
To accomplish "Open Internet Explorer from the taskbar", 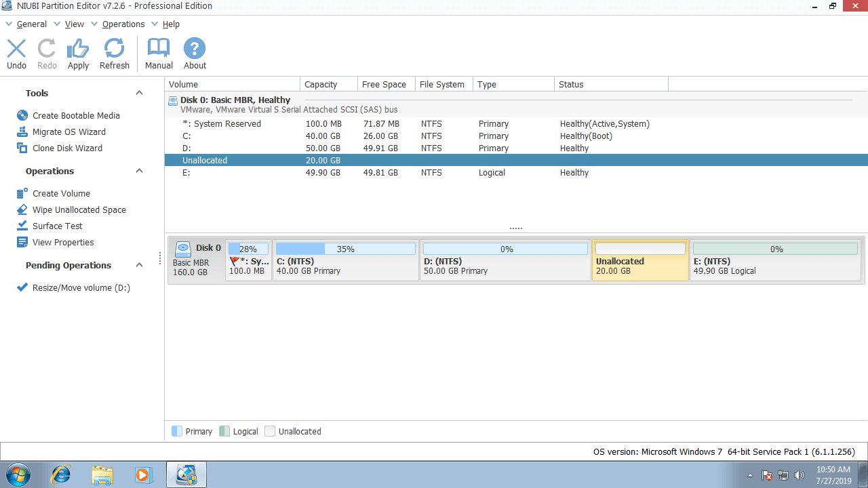I will point(61,474).
